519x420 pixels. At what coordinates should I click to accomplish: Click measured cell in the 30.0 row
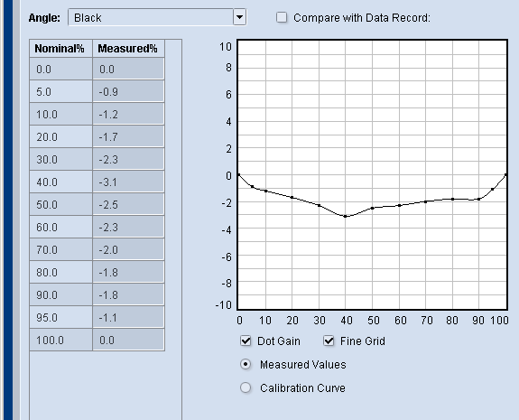pos(128,159)
